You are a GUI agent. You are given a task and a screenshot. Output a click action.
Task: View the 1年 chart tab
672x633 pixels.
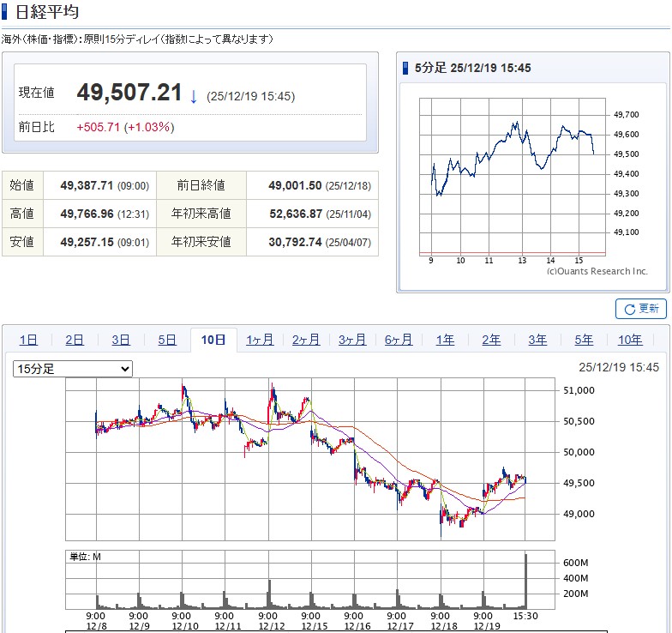click(445, 341)
